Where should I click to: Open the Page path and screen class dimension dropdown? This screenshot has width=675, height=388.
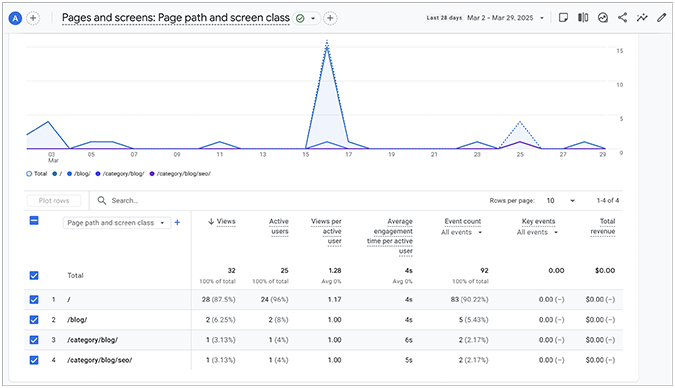point(116,223)
